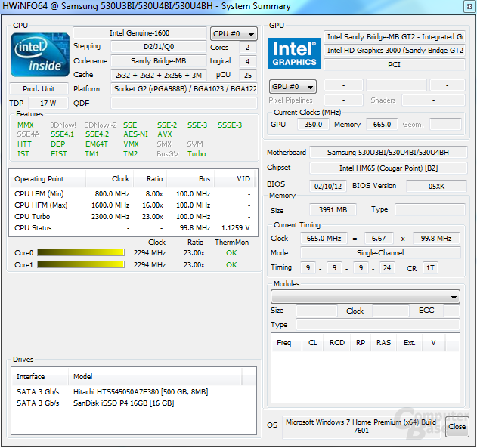This screenshot has width=477, height=448.
Task: Click the BIOS Version 05XK field
Action: point(436,186)
